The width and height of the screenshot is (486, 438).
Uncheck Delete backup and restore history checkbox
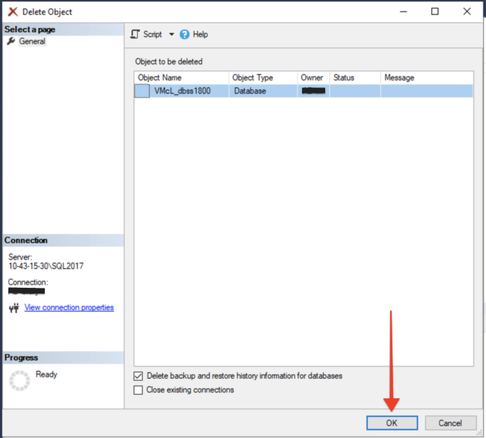pyautogui.click(x=138, y=376)
